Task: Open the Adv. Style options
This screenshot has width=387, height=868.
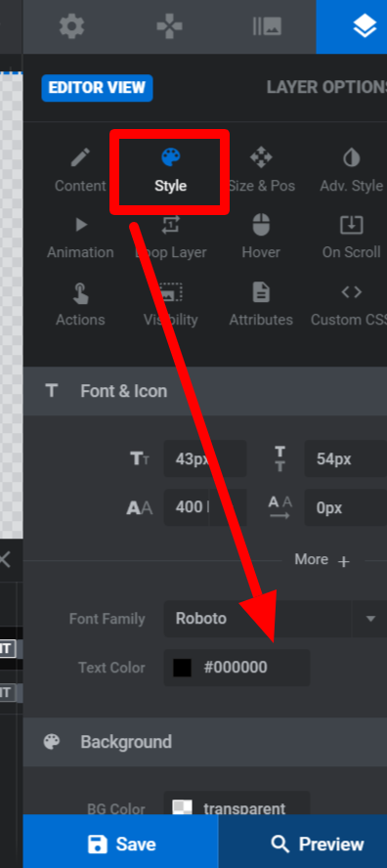Action: pos(352,169)
